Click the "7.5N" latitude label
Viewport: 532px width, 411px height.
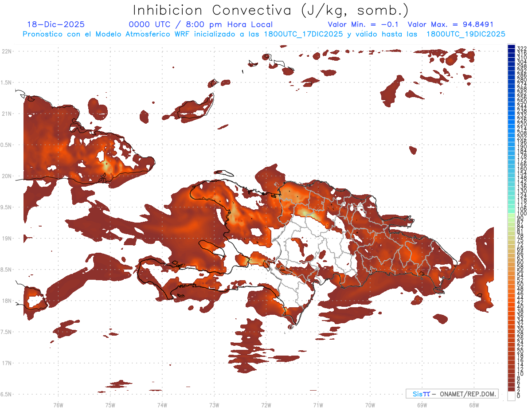point(6,332)
